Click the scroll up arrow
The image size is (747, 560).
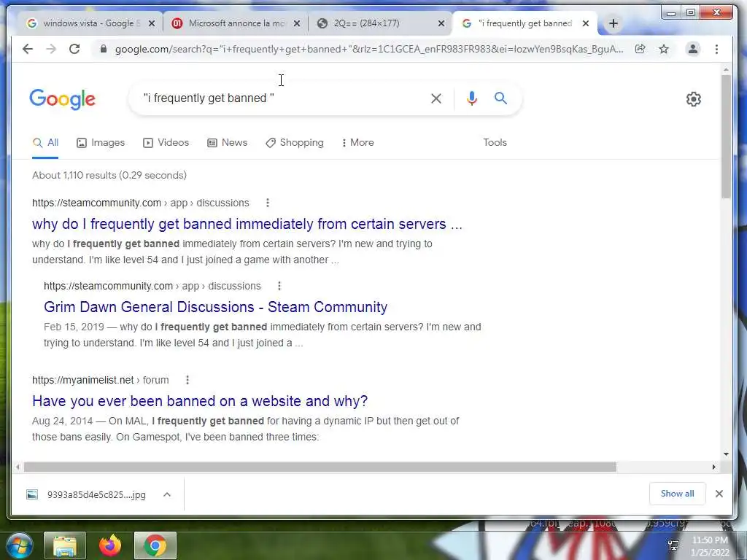coord(726,70)
